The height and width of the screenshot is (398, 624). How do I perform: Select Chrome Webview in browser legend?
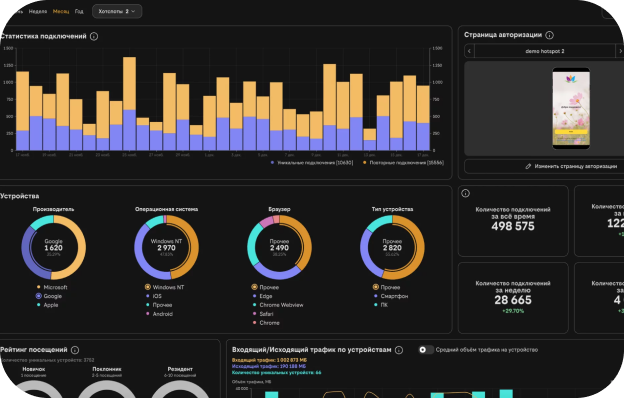click(x=278, y=305)
